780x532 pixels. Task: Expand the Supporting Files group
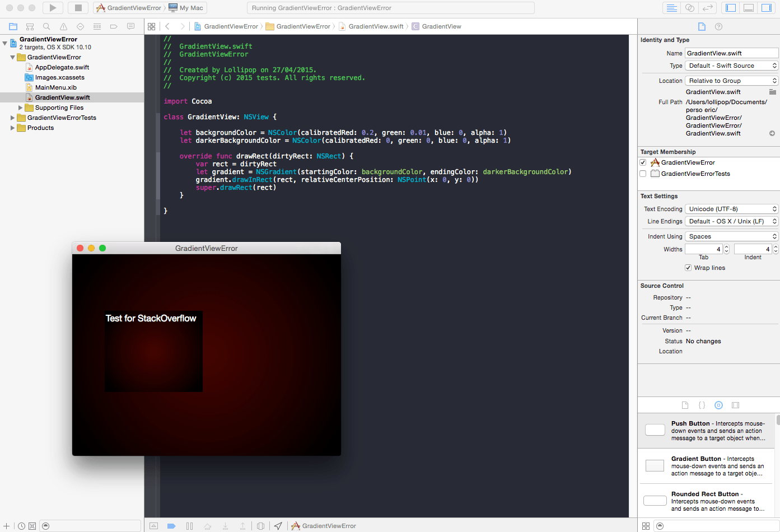coord(20,108)
